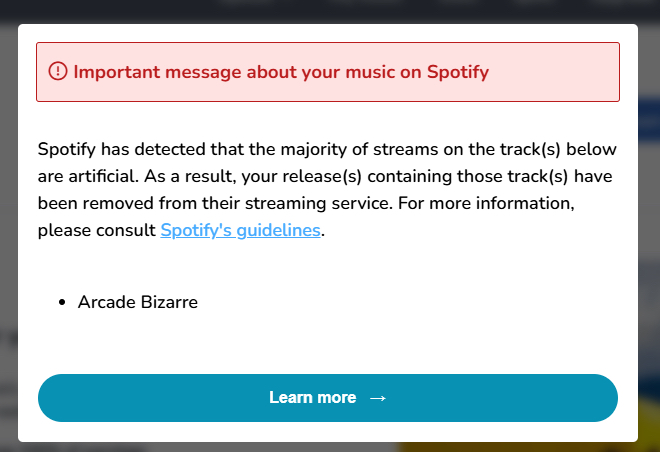The image size is (660, 452).
Task: Click the word "artificial" in the message
Action: (100, 177)
